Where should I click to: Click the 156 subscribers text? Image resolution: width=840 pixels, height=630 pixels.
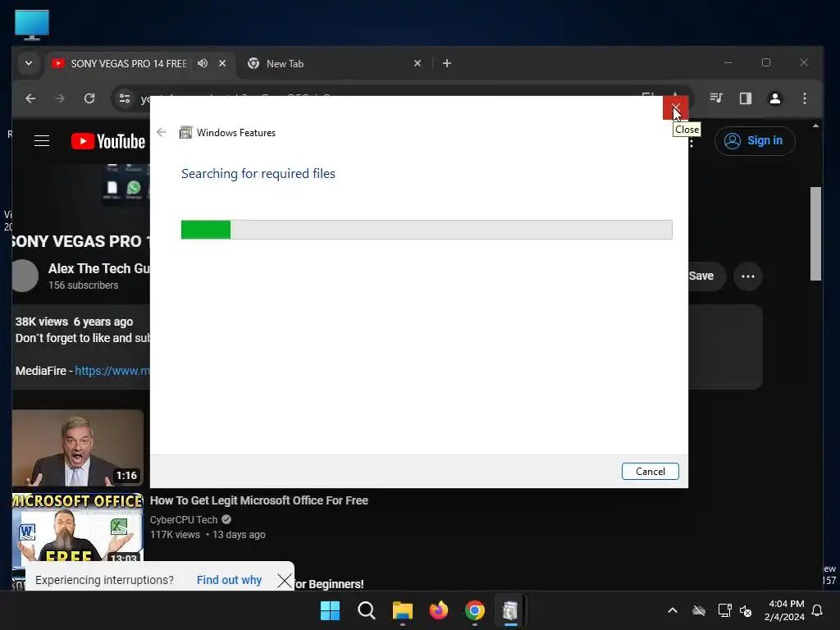click(83, 285)
